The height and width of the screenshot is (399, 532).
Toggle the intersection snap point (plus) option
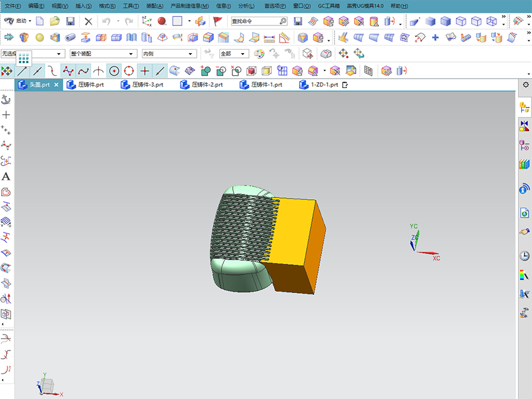(x=145, y=71)
